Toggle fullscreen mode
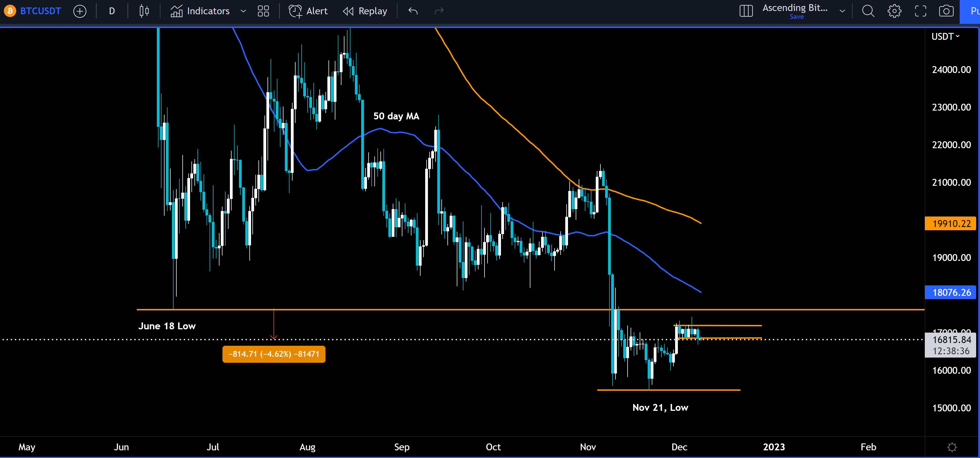980x458 pixels. (x=921, y=11)
